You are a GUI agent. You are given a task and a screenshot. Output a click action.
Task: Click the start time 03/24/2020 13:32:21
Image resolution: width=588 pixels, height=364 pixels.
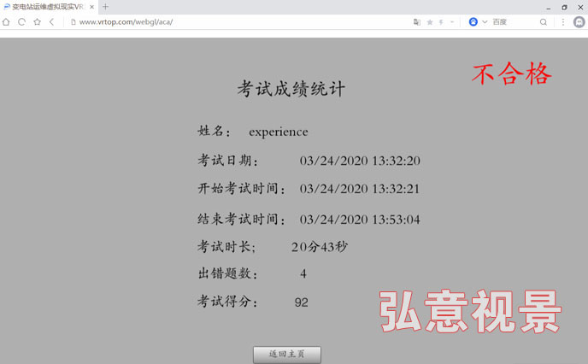359,189
